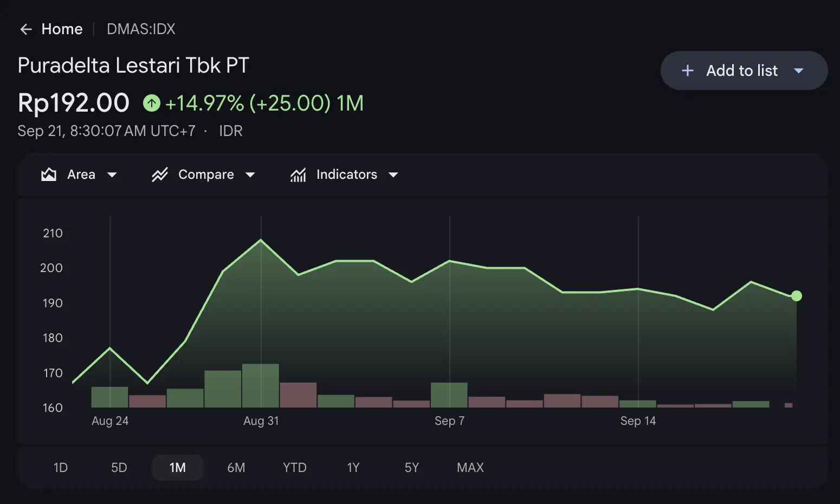
Task: Click the IDR currency label
Action: coord(231,131)
